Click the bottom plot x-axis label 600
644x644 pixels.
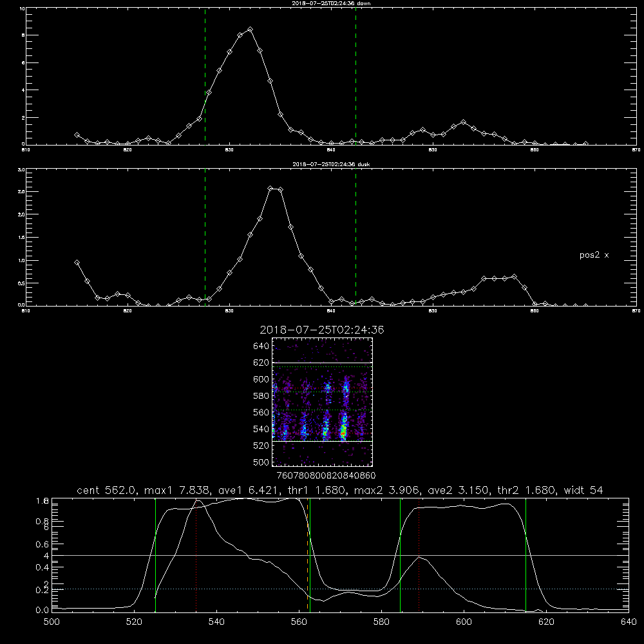[x=464, y=622]
